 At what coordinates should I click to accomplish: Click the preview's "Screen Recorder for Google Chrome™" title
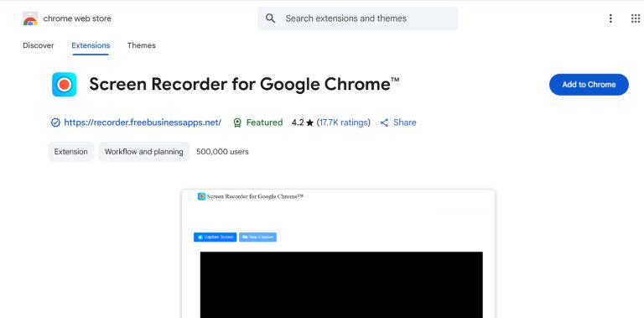tap(255, 196)
